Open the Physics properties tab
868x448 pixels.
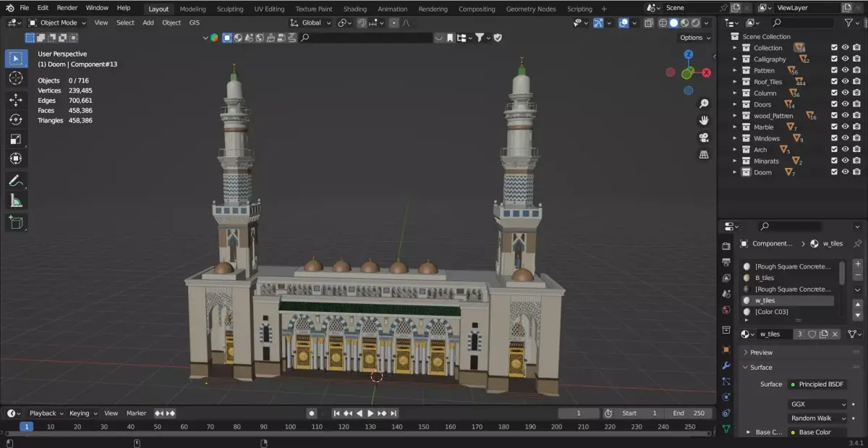click(726, 397)
